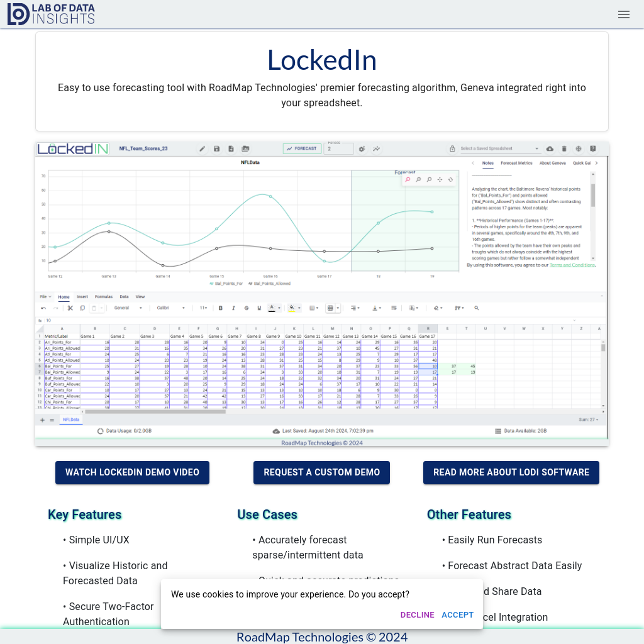This screenshot has height=644, width=644.
Task: Reset the chart view with the refresh icon
Action: [x=450, y=179]
